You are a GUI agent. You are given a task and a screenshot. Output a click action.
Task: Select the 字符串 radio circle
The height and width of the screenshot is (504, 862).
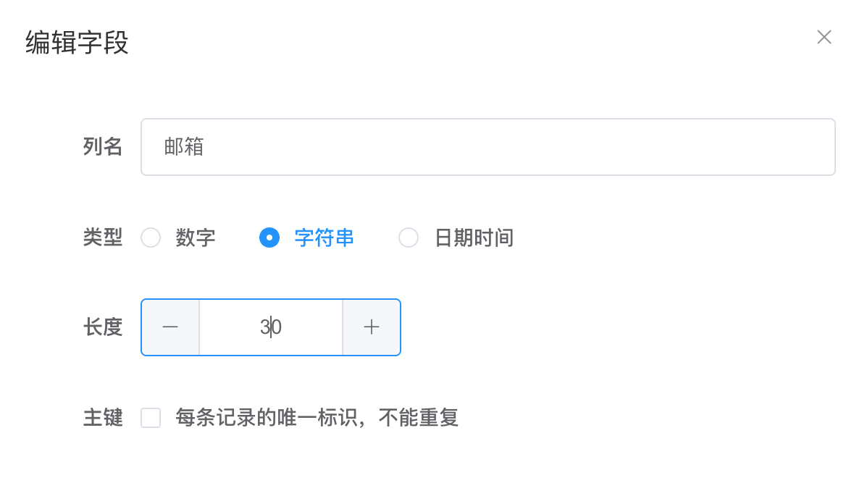click(x=269, y=238)
